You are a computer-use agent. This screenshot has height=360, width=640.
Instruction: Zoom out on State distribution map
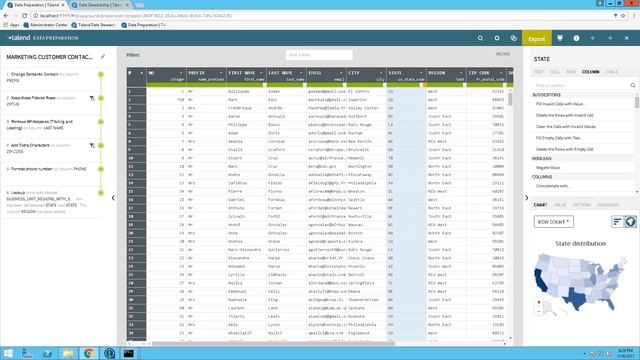tap(539, 311)
